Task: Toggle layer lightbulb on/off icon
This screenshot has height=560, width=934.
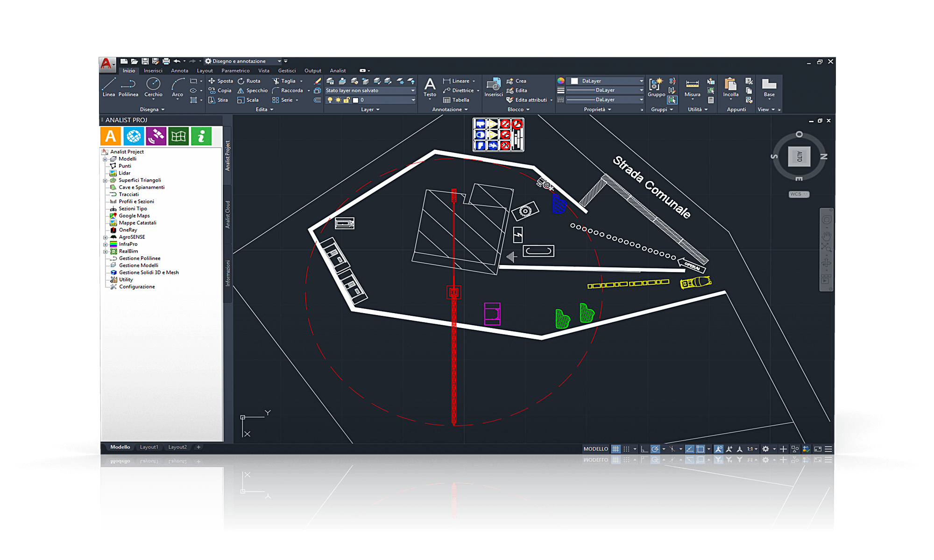Action: [x=330, y=100]
